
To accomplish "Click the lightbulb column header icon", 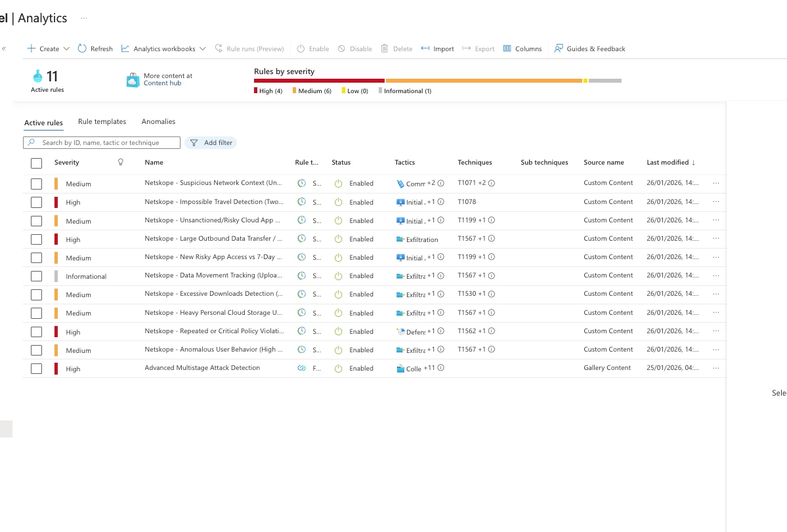I will point(121,162).
